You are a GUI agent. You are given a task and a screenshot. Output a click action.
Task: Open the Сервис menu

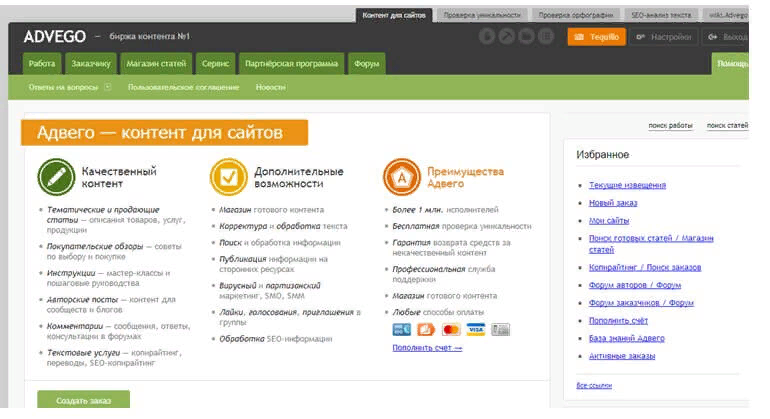pyautogui.click(x=216, y=64)
